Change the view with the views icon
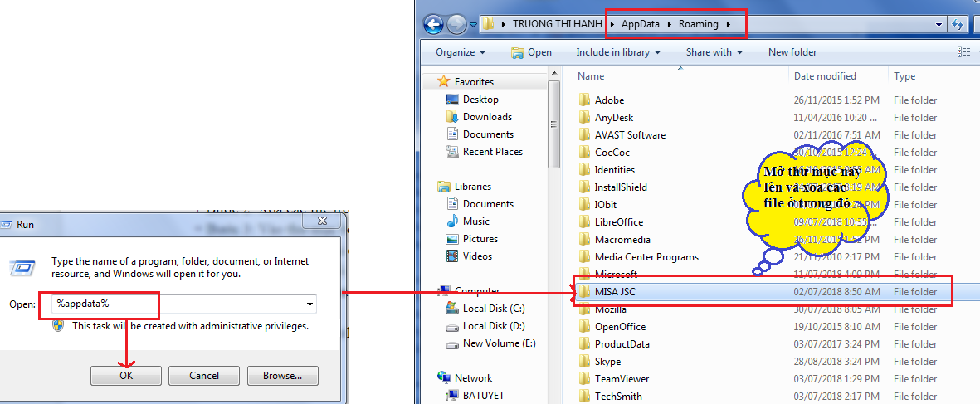 tap(963, 52)
